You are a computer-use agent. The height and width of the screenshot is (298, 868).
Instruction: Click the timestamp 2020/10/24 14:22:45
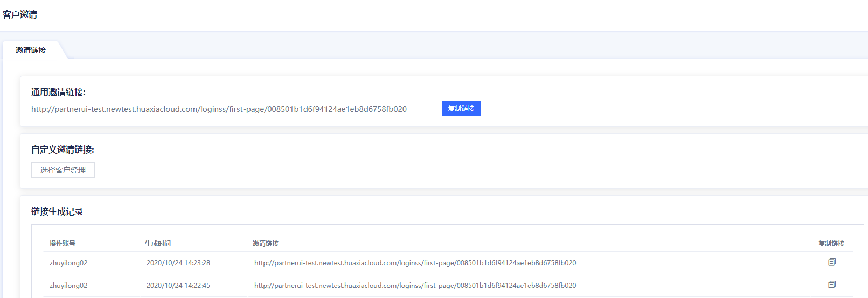tap(178, 286)
